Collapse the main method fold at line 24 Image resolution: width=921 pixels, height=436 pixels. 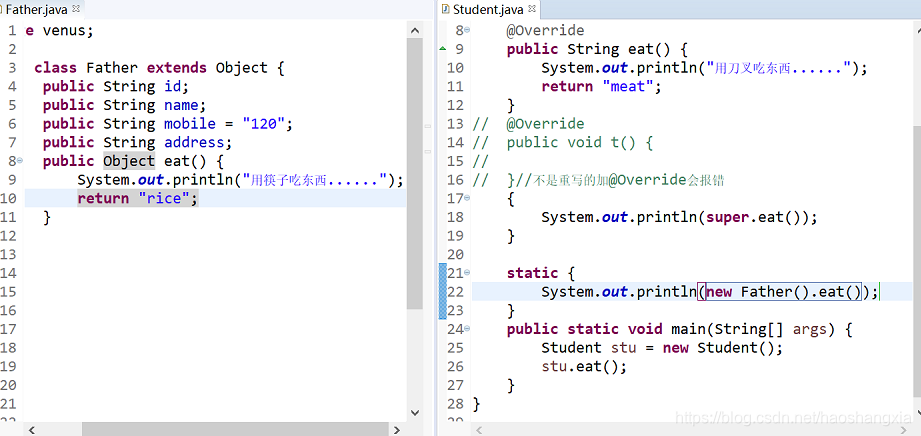[x=467, y=329]
